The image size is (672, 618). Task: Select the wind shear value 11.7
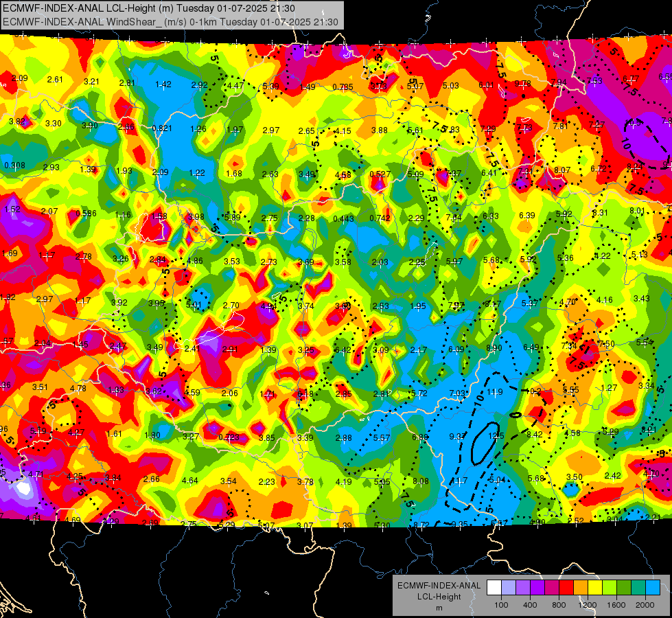pos(459,481)
